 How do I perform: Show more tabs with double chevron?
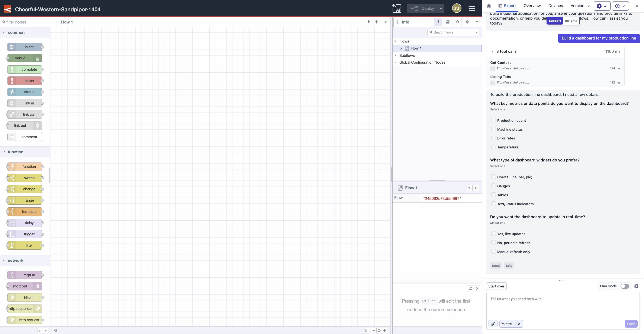(589, 6)
